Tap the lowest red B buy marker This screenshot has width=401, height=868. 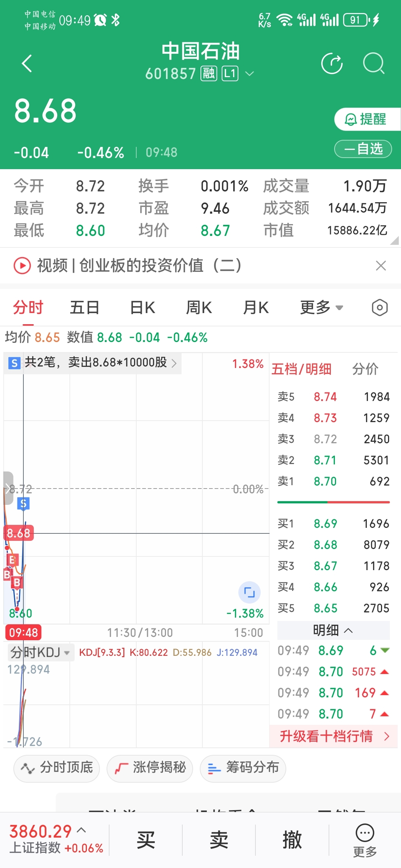tap(17, 583)
